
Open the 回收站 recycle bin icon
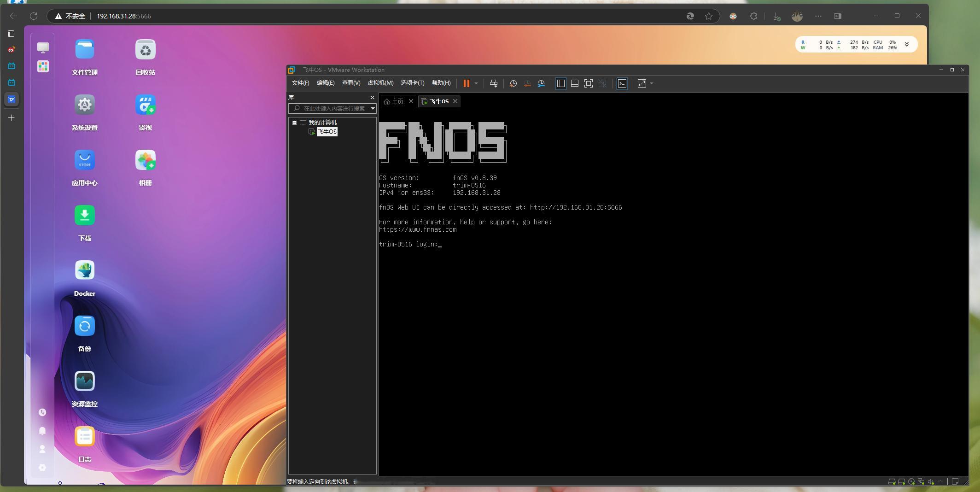[146, 50]
